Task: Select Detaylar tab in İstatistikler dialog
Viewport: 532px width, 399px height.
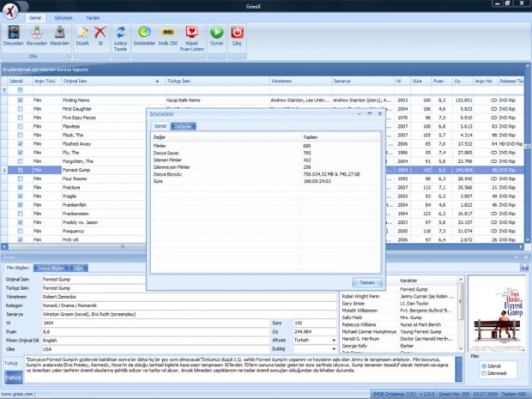Action: (184, 126)
